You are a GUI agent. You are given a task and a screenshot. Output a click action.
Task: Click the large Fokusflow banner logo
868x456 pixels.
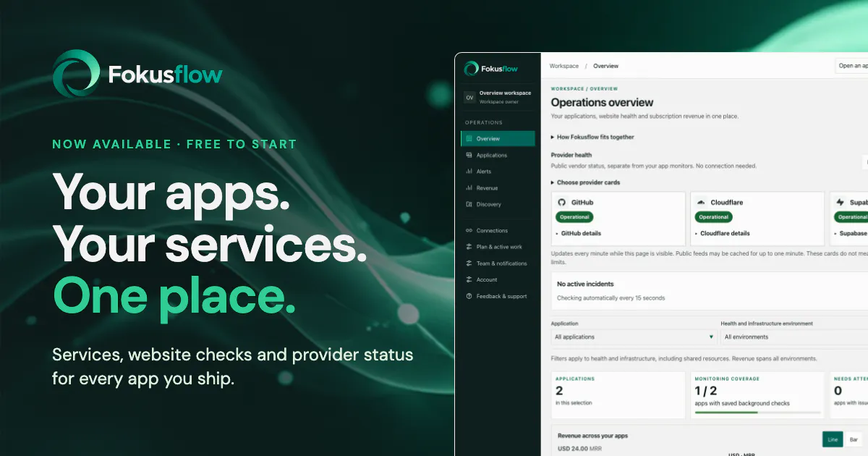(137, 74)
